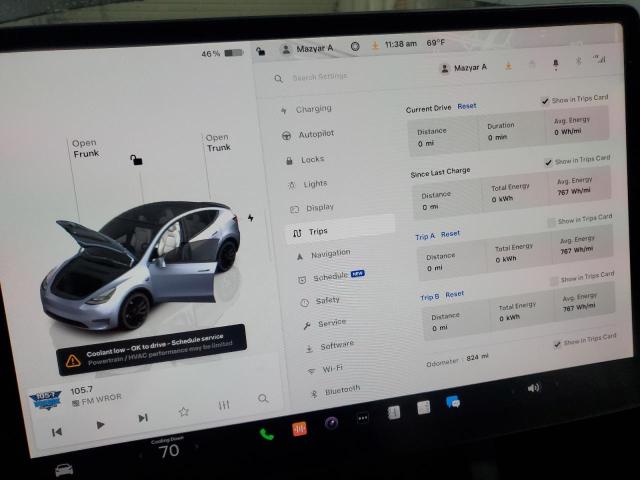Toggle Show in Trips Card for Since Last Charge
The image size is (640, 480).
[548, 162]
